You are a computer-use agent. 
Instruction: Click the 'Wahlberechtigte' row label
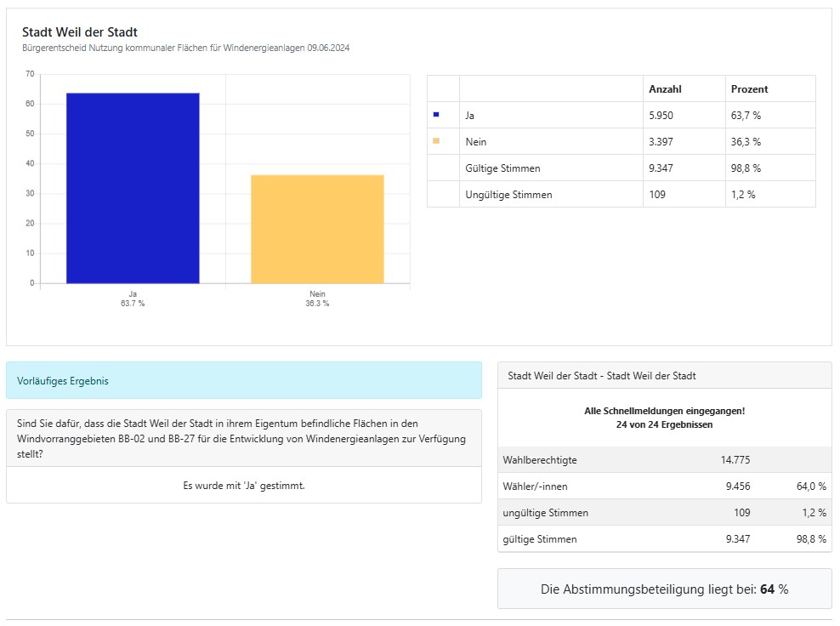click(540, 460)
